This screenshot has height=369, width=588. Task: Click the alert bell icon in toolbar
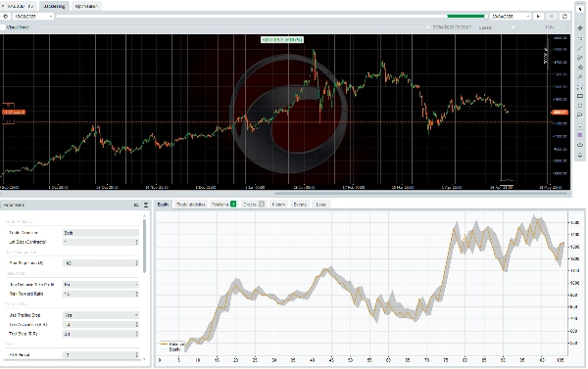tap(580, 155)
